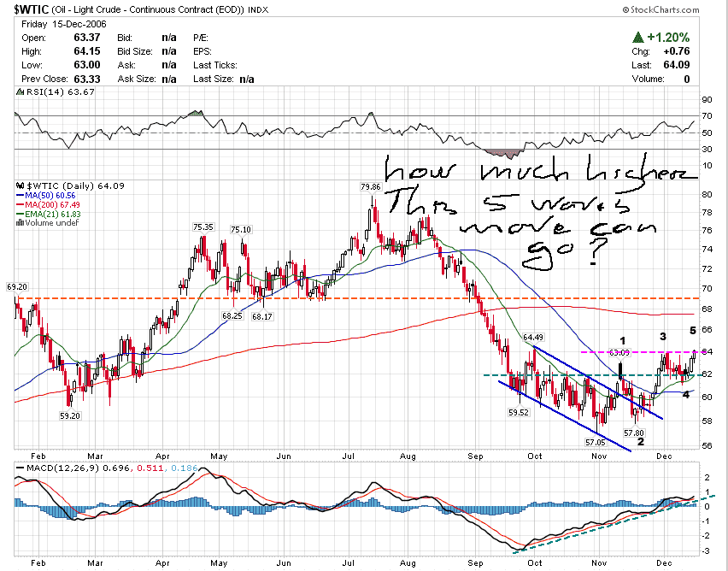
Task: Click the Volume undef legend entry
Action: pyautogui.click(x=51, y=223)
